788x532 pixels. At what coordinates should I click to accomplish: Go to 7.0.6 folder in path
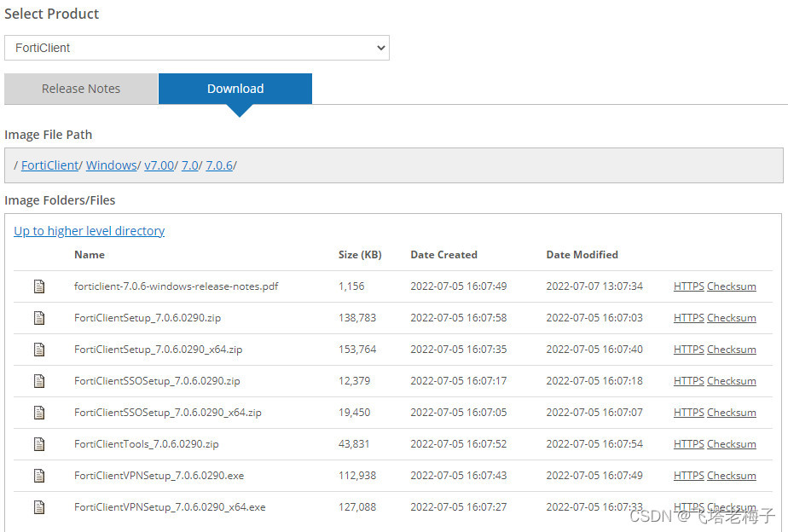pyautogui.click(x=220, y=165)
